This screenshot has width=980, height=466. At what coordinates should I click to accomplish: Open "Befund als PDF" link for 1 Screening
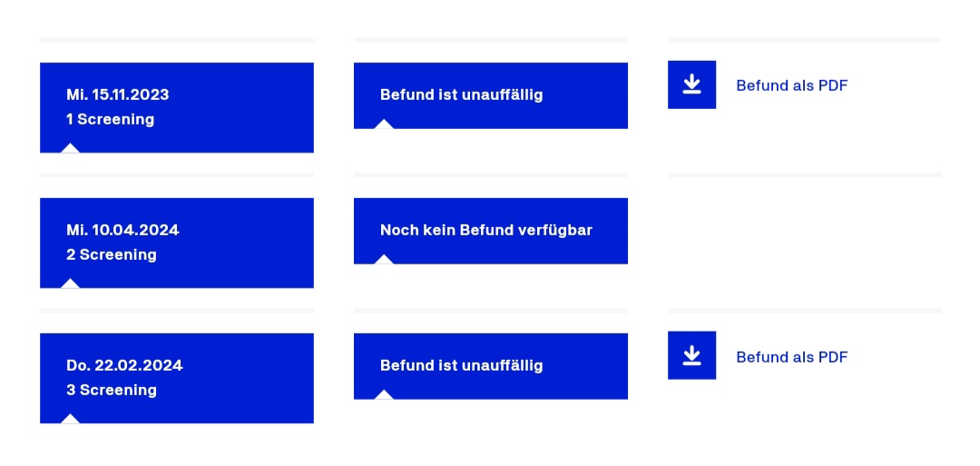tap(791, 85)
